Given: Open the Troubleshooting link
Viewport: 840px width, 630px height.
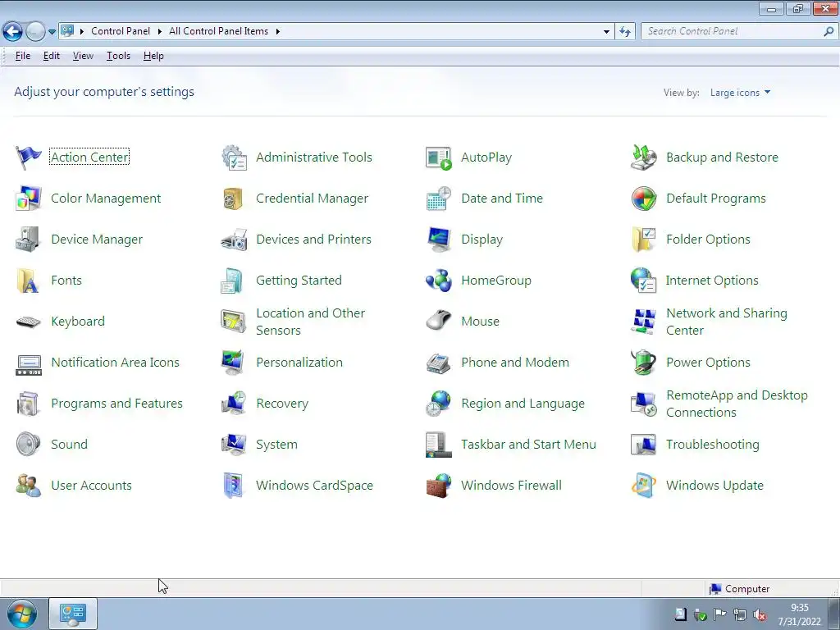Looking at the screenshot, I should coord(713,445).
